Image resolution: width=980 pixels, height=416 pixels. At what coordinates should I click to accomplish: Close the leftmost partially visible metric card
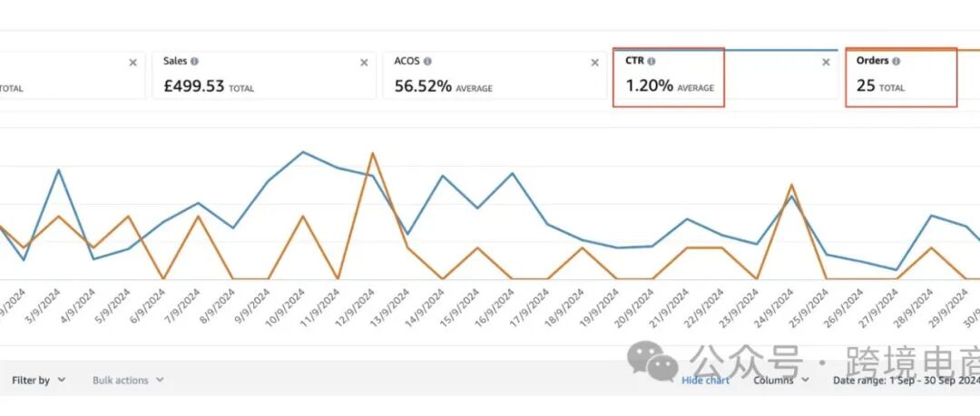(132, 63)
